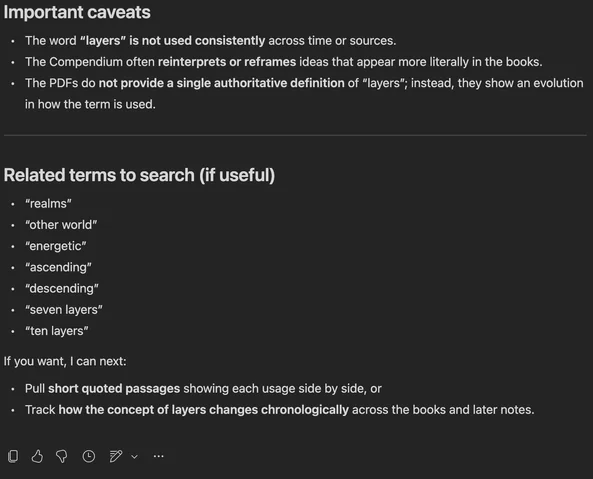Click the "reinterprets or reframes" bold phrase
Screen dimensions: 593x479
point(227,62)
